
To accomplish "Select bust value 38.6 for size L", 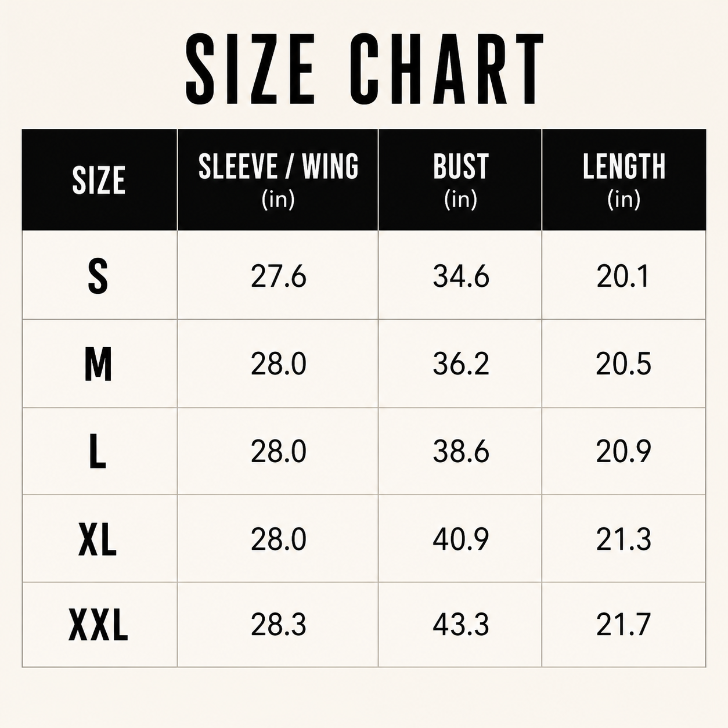I will pyautogui.click(x=461, y=452).
